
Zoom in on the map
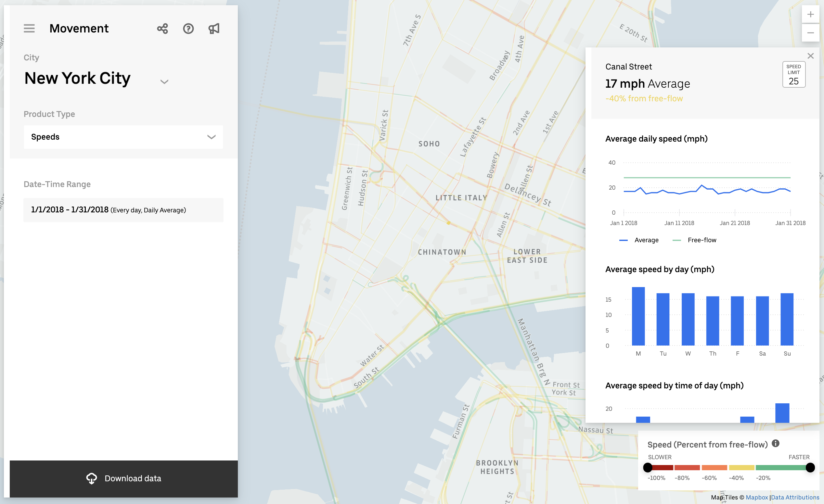pos(811,14)
